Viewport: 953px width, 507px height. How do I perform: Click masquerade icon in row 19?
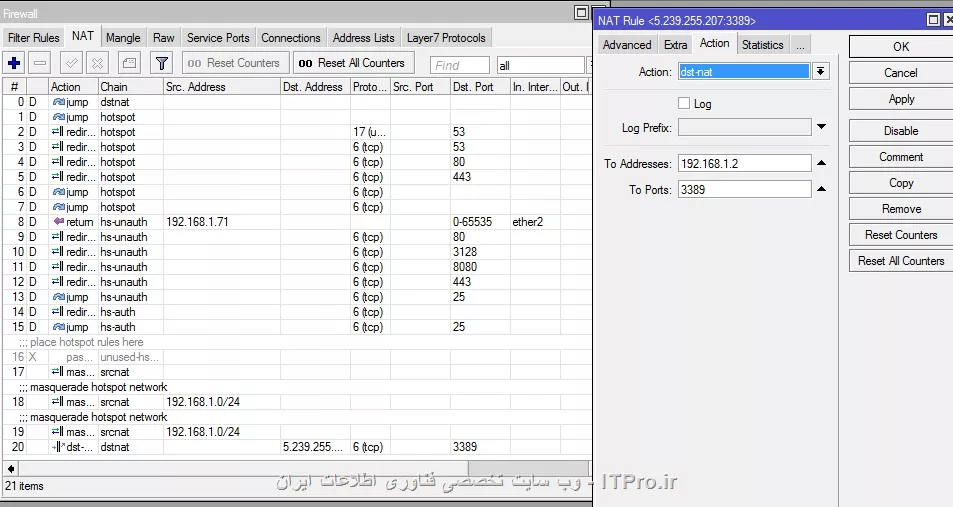[58, 432]
